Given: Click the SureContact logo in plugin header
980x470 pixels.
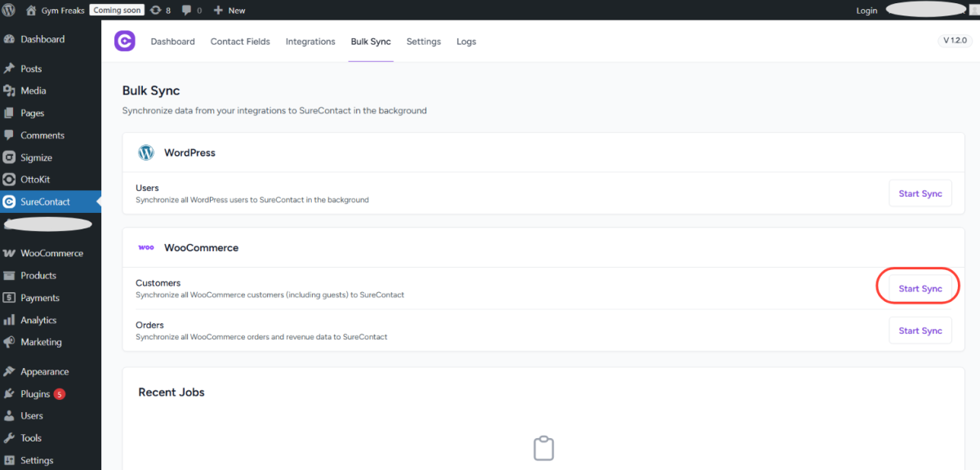Looking at the screenshot, I should coord(124,41).
